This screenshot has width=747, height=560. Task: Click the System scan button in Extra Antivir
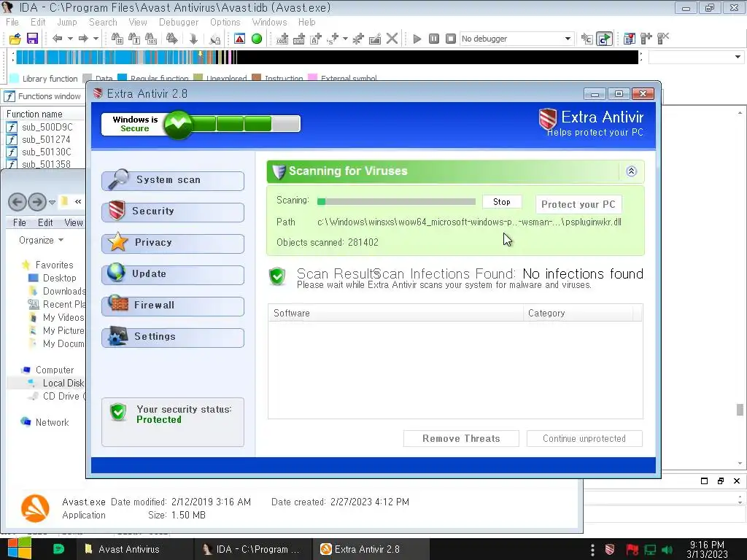click(x=173, y=180)
